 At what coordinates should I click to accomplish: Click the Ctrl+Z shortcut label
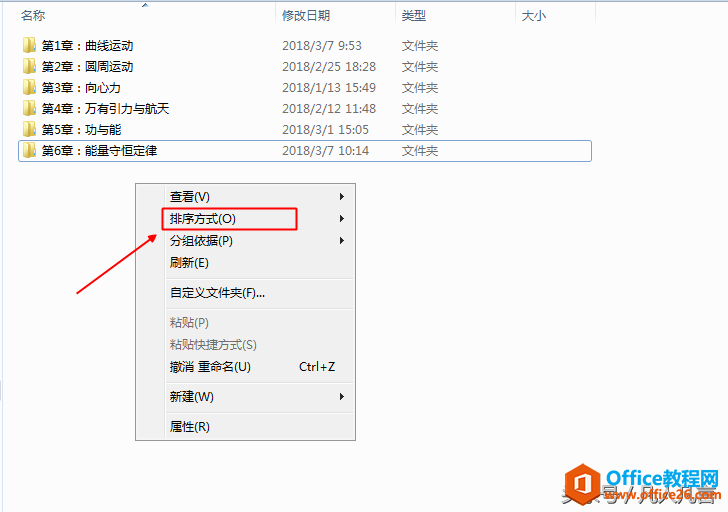pos(317,367)
